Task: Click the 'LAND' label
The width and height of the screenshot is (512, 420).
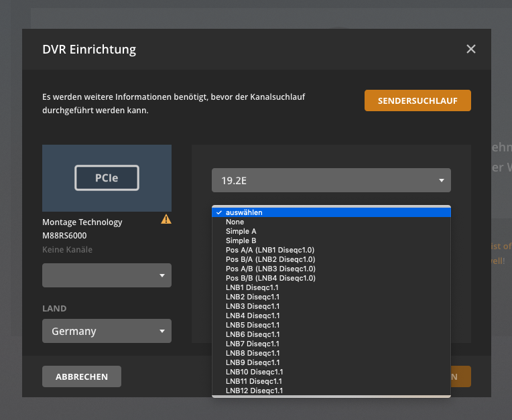Action: pos(54,308)
